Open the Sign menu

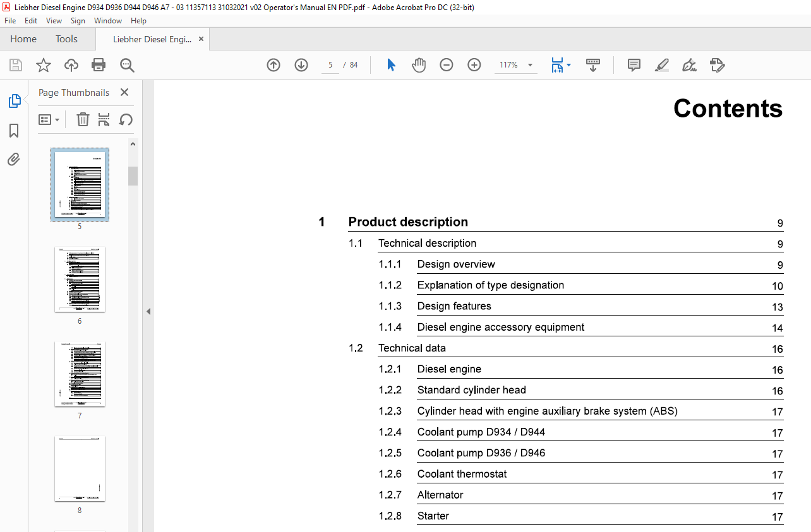(x=78, y=21)
